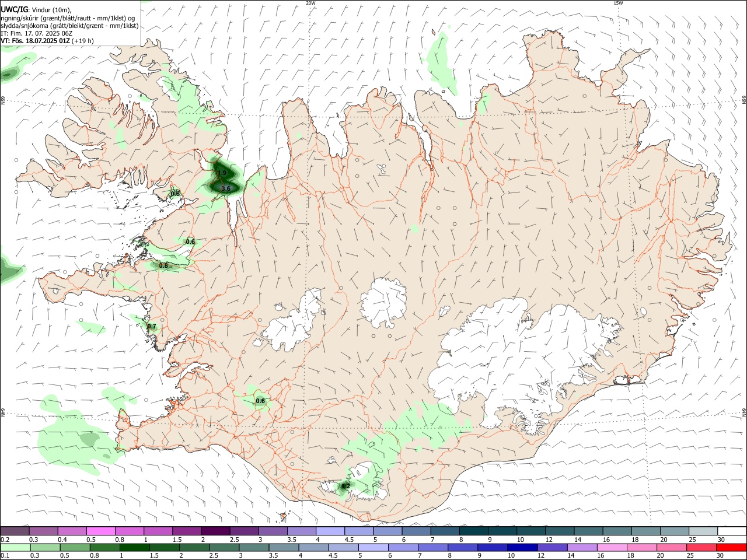747x560 pixels.
Task: Select the '20W' longitude label
Action: (310, 3)
